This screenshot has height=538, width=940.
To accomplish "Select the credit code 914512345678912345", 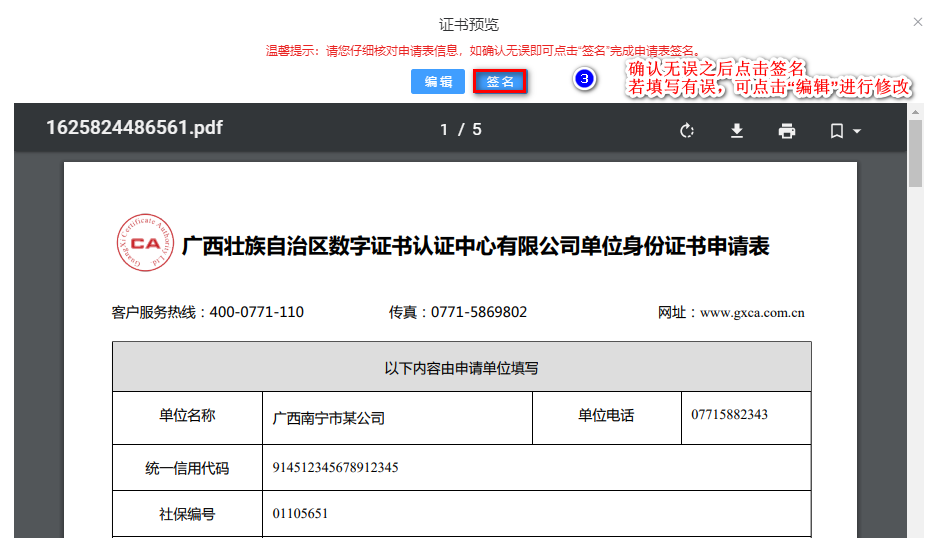I will [335, 467].
